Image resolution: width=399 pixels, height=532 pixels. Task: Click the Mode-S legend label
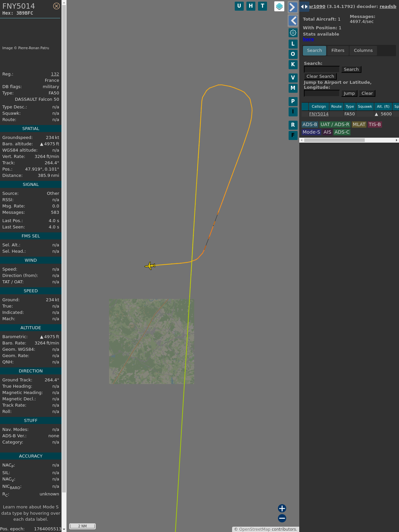tap(311, 132)
